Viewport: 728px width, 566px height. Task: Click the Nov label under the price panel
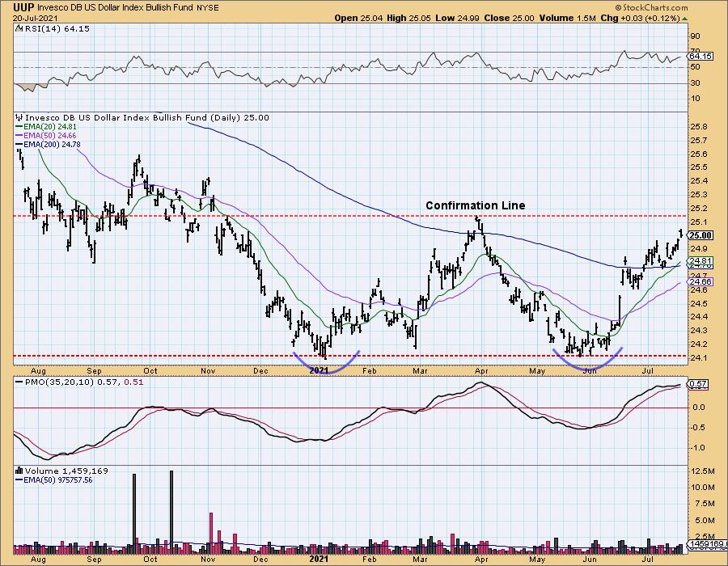point(208,370)
